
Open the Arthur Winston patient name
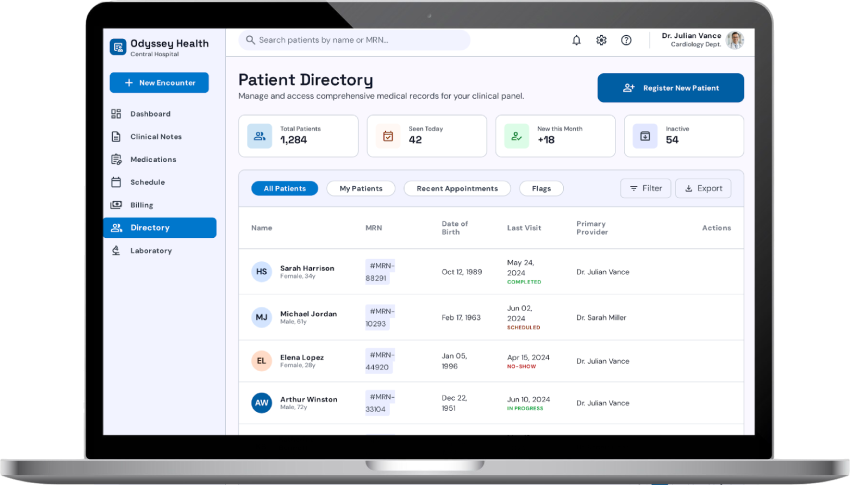coord(309,399)
